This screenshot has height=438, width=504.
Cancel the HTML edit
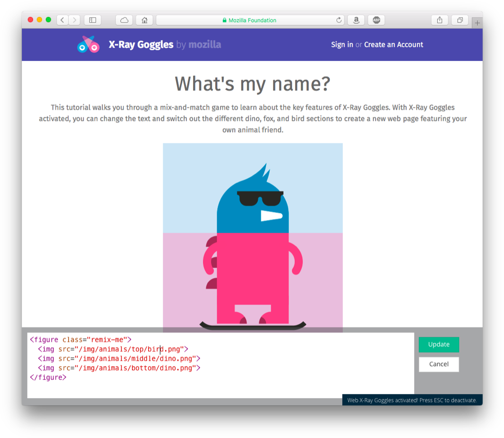tap(439, 364)
